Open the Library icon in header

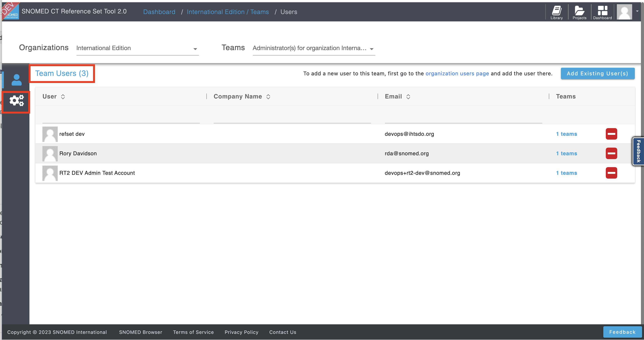(x=556, y=12)
